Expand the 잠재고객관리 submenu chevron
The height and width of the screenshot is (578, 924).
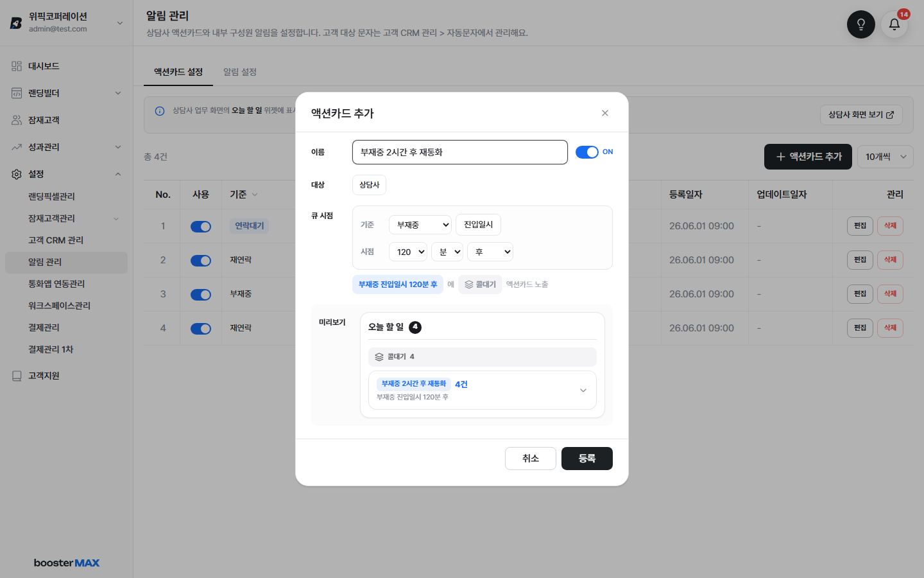(116, 218)
